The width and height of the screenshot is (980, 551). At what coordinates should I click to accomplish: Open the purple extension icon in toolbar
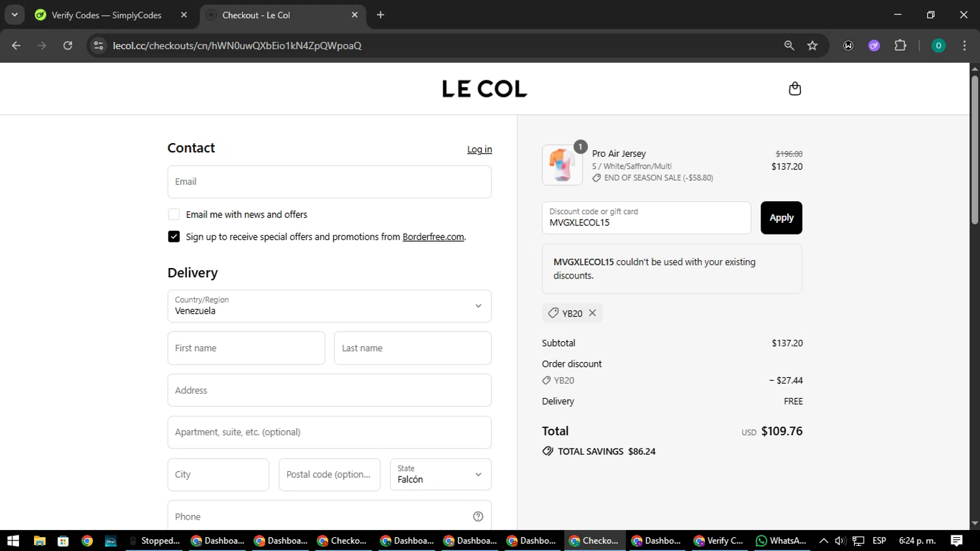point(874,45)
